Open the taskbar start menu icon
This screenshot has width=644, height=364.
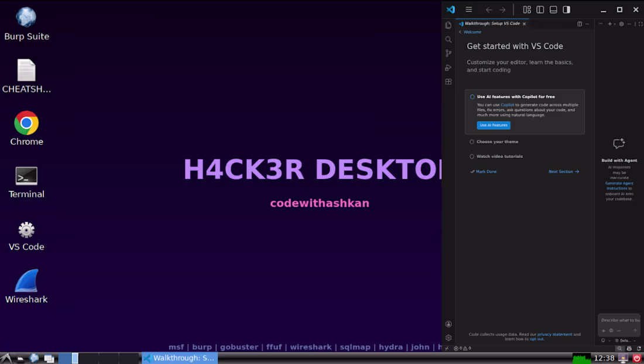(6, 358)
